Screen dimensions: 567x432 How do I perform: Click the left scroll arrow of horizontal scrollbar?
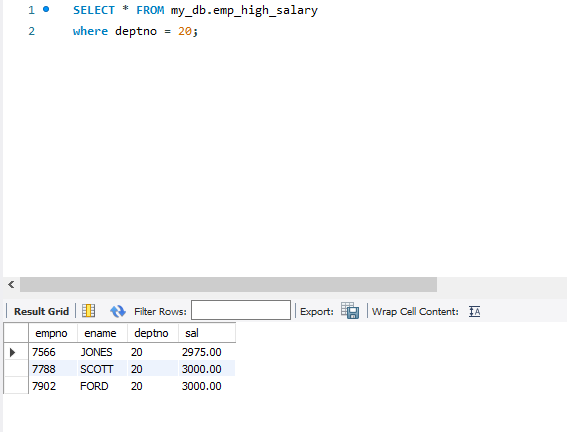coord(11,285)
